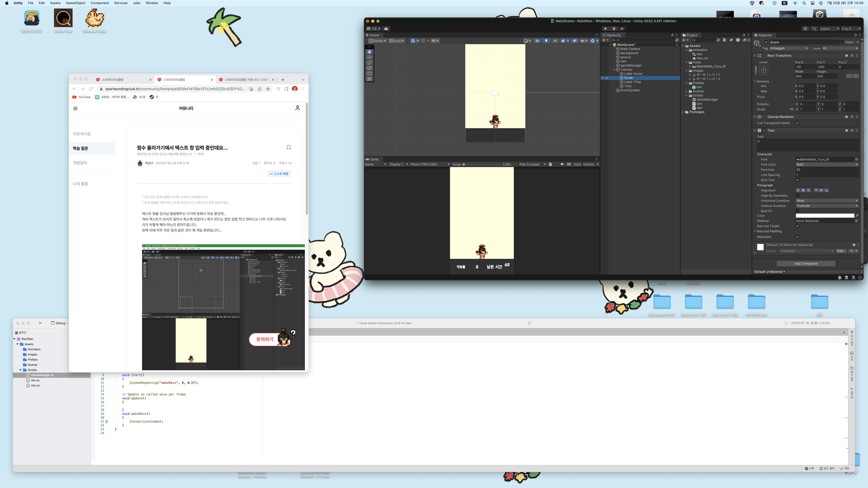Toggle Scene grid snapping icon
Image resolution: width=868 pixels, height=488 pixels.
(424, 41)
